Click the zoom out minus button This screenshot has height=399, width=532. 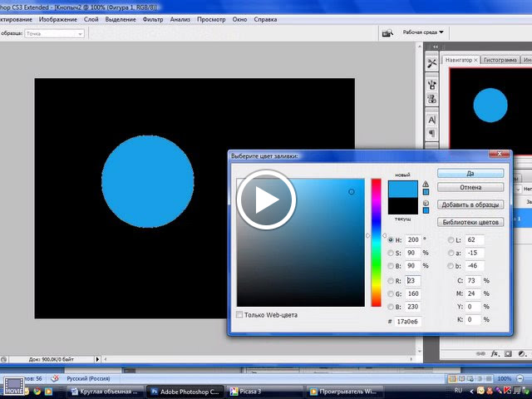pos(520,378)
